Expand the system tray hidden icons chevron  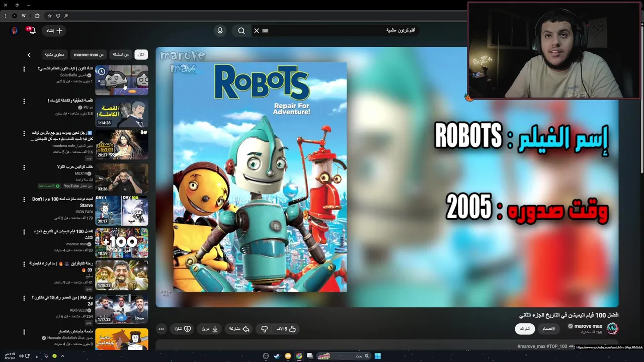tap(62, 356)
